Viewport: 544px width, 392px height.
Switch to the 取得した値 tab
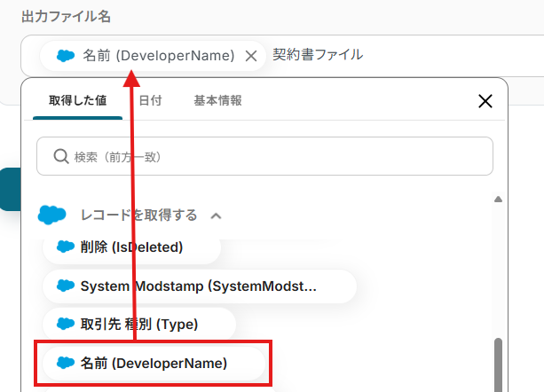click(x=78, y=100)
